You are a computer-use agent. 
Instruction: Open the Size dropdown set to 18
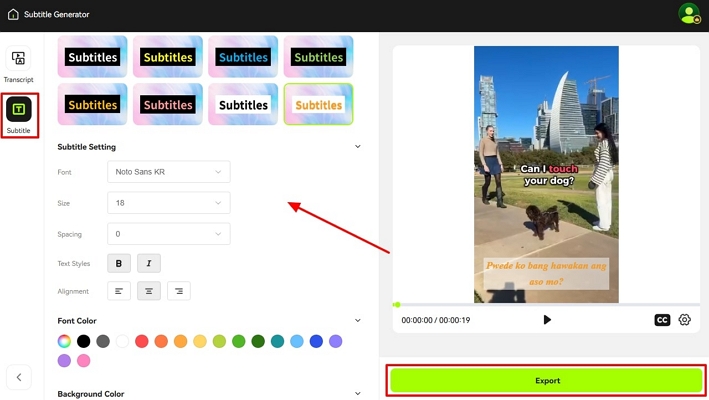[x=169, y=203]
